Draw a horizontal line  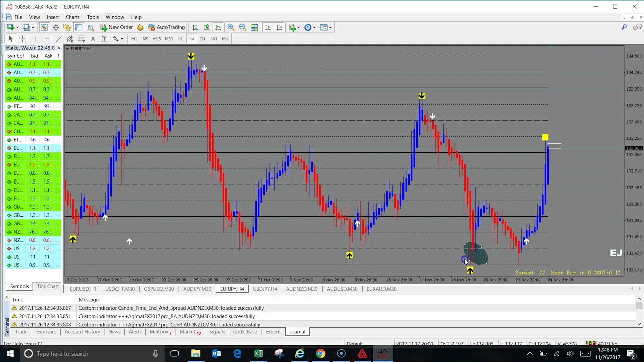tap(47, 39)
